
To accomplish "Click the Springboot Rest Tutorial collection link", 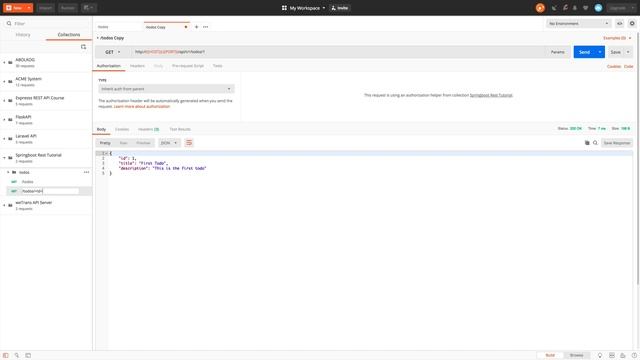I will point(491,95).
